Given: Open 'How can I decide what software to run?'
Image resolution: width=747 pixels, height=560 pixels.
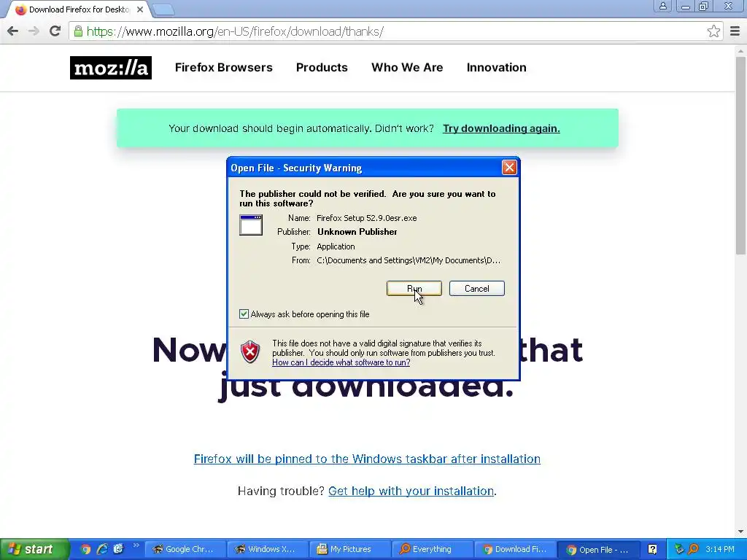Looking at the screenshot, I should pyautogui.click(x=341, y=362).
